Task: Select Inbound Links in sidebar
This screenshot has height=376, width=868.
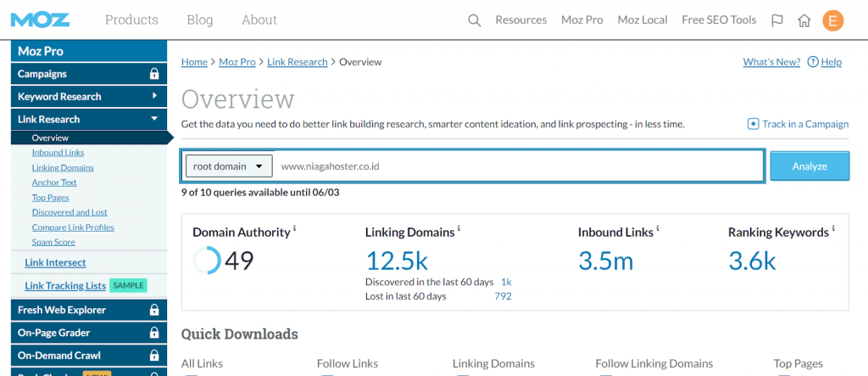Action: (58, 153)
